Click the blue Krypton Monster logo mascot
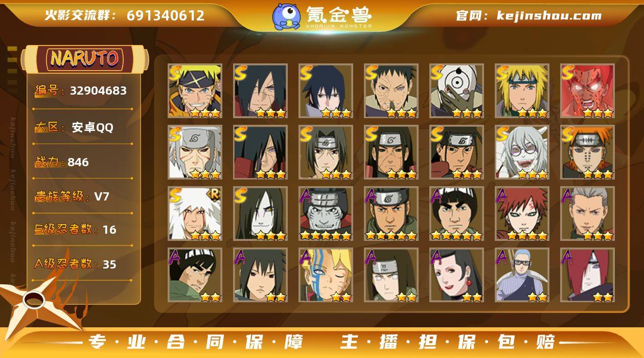 click(286, 16)
